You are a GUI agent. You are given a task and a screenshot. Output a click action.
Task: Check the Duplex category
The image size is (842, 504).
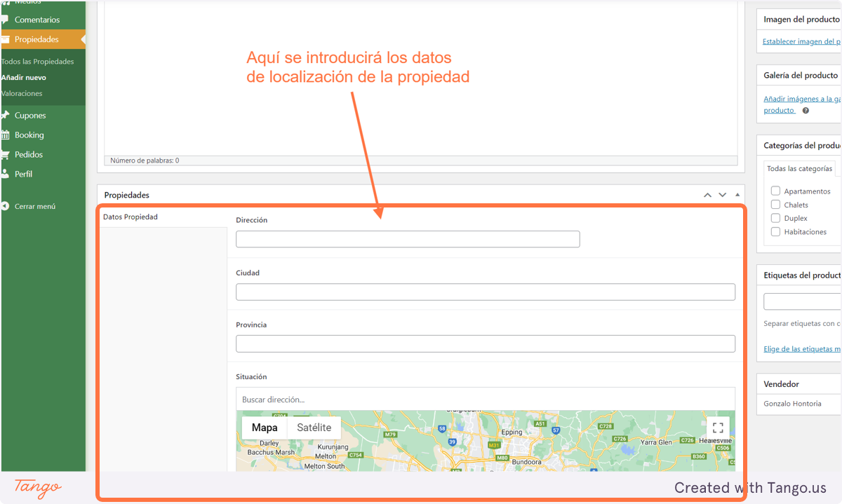pos(775,218)
